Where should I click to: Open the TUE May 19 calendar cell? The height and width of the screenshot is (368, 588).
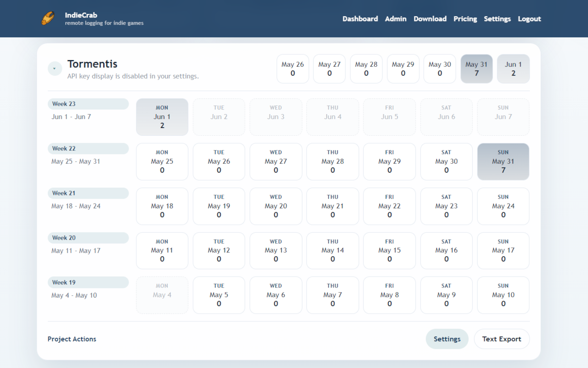pyautogui.click(x=219, y=206)
